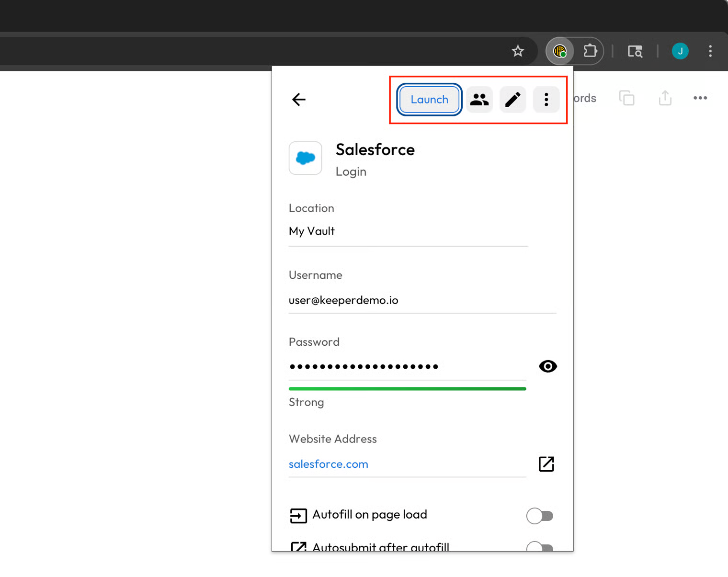Show the password with eye icon
The image size is (728, 577).
pyautogui.click(x=547, y=366)
